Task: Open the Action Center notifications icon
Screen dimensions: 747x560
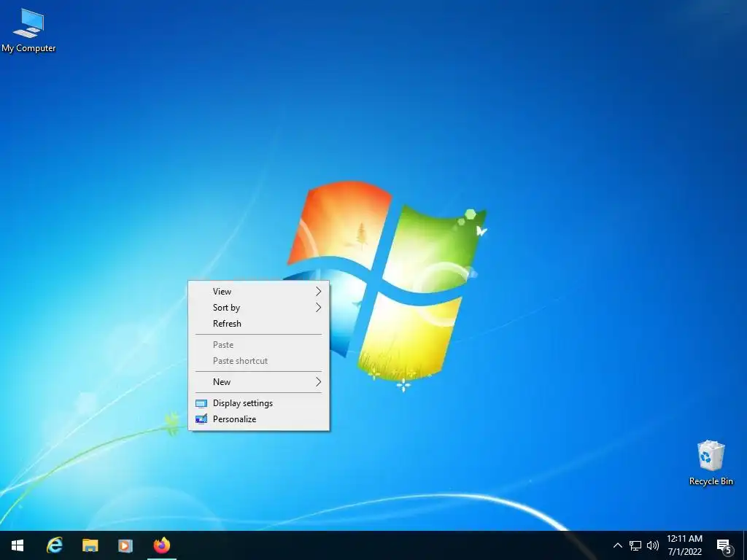Action: point(724,545)
